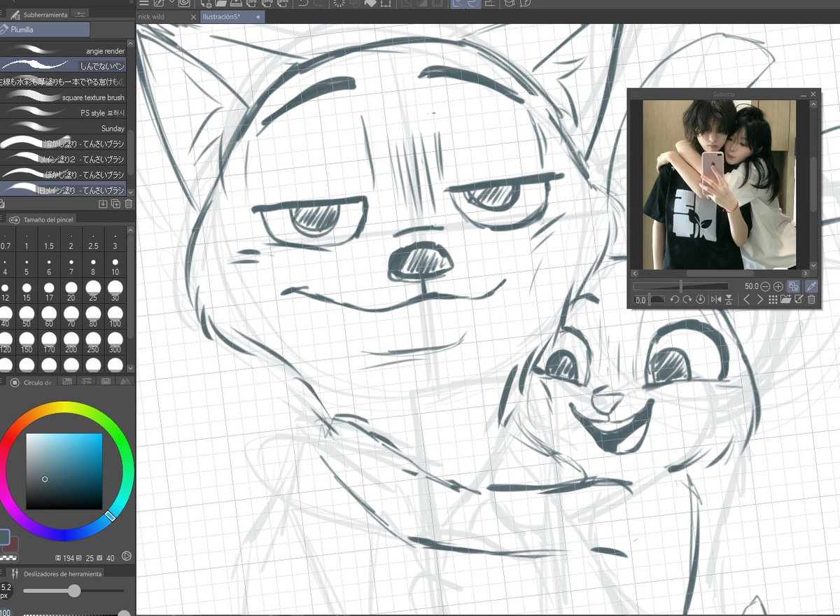Pick brush size 10
The width and height of the screenshot is (840, 616).
pos(115,265)
